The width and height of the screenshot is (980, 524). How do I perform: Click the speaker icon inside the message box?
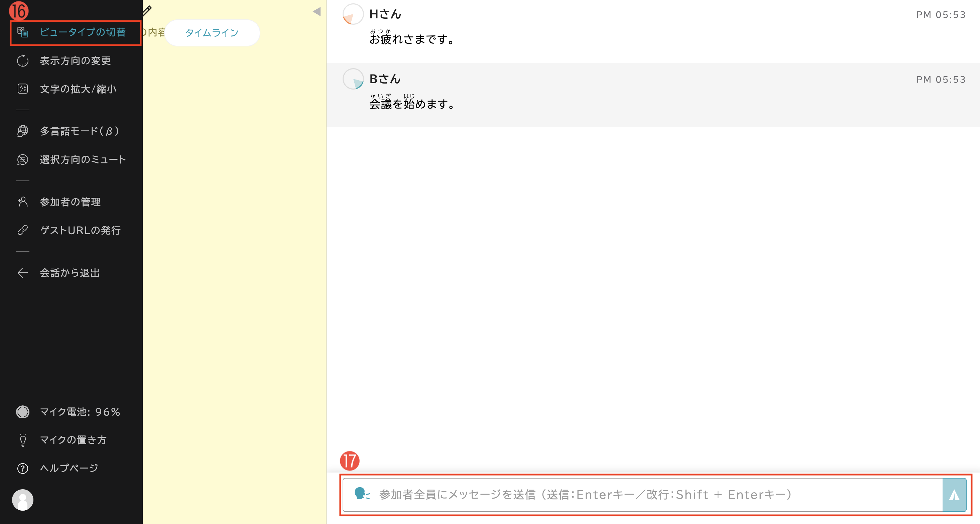click(x=363, y=494)
